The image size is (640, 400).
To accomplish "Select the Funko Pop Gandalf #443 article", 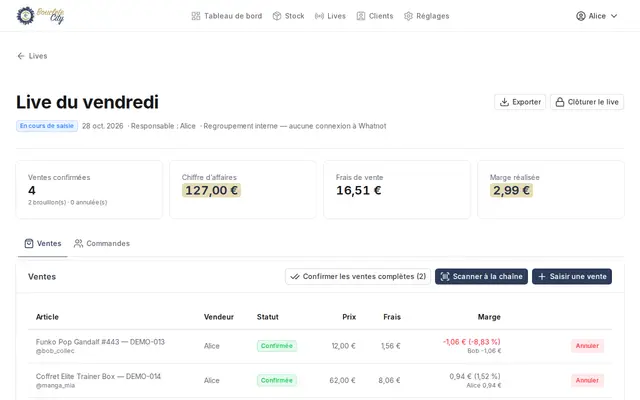I will (x=100, y=342).
